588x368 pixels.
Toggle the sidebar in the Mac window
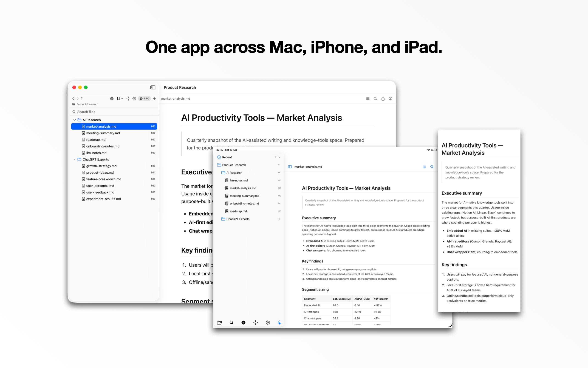coord(153,87)
